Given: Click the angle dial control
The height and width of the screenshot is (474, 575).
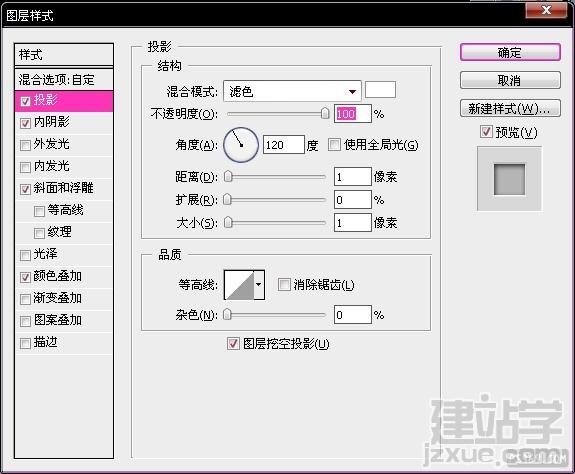Looking at the screenshot, I should tap(241, 145).
